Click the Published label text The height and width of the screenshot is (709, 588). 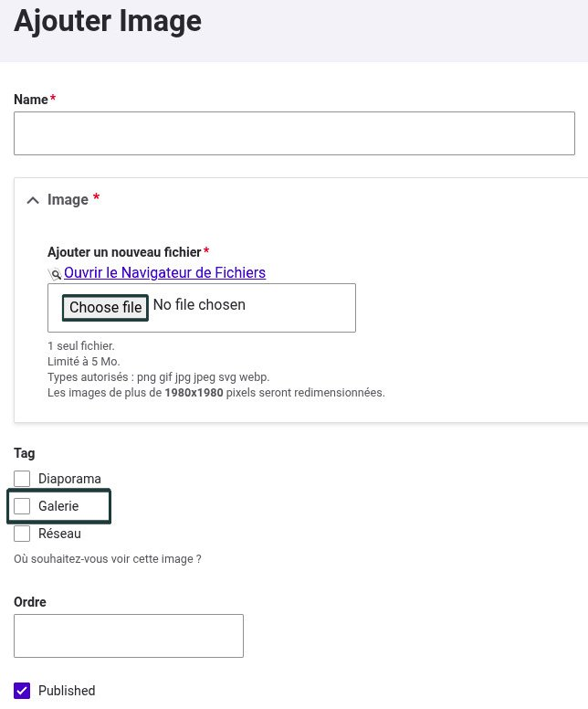pos(67,691)
